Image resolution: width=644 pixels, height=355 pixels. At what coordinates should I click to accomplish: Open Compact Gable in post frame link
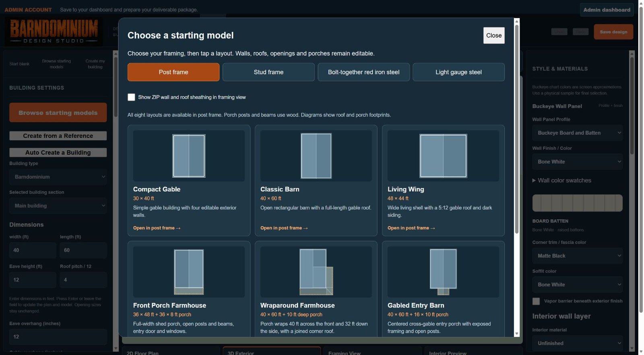[x=157, y=228]
